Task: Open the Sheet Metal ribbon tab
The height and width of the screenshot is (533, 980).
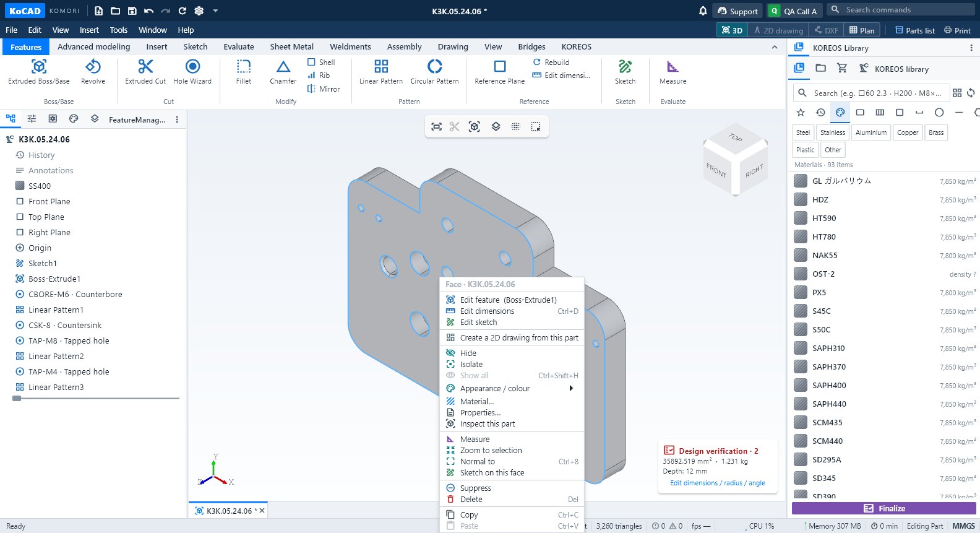Action: tap(292, 46)
